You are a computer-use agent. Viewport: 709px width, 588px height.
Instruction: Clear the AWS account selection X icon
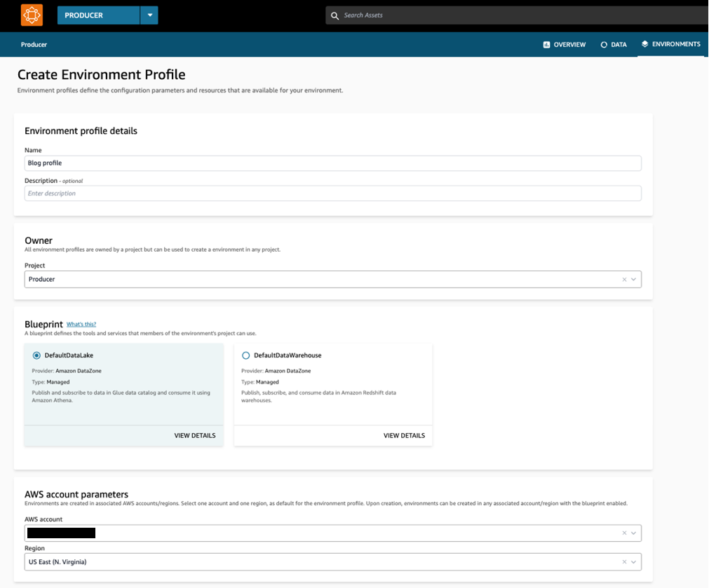tap(624, 533)
